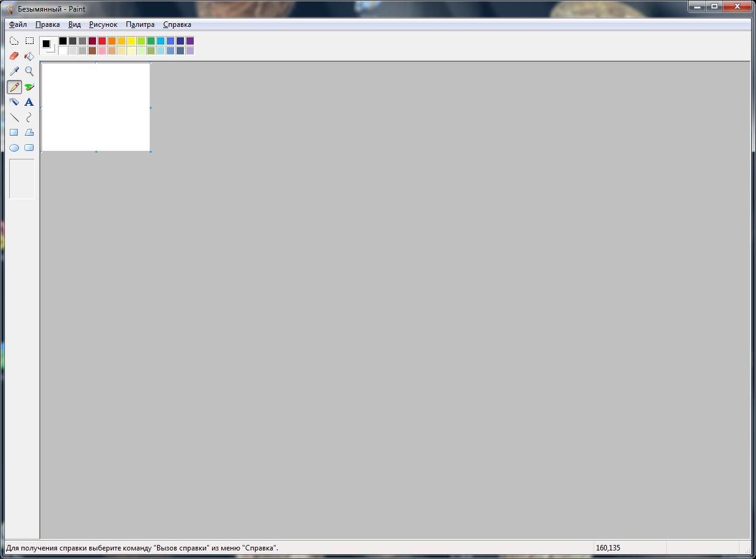Pick the white palette color

pyautogui.click(x=63, y=51)
